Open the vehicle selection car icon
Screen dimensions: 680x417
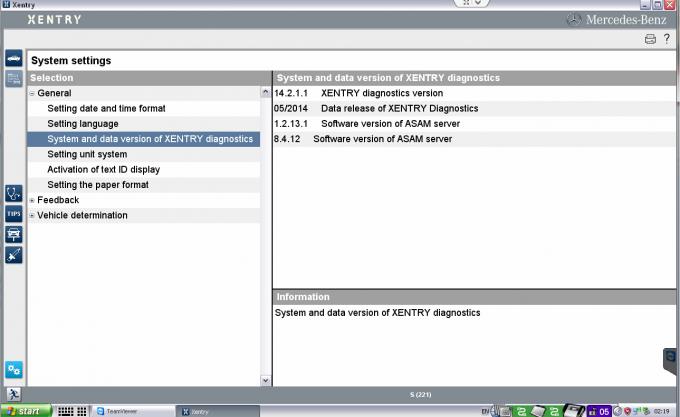click(x=14, y=59)
